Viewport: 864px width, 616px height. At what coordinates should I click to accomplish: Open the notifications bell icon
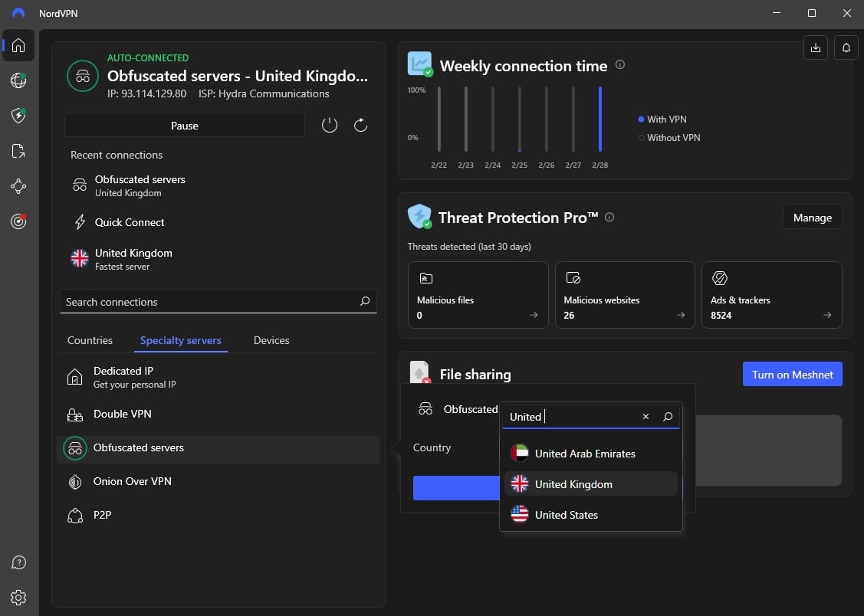(846, 48)
